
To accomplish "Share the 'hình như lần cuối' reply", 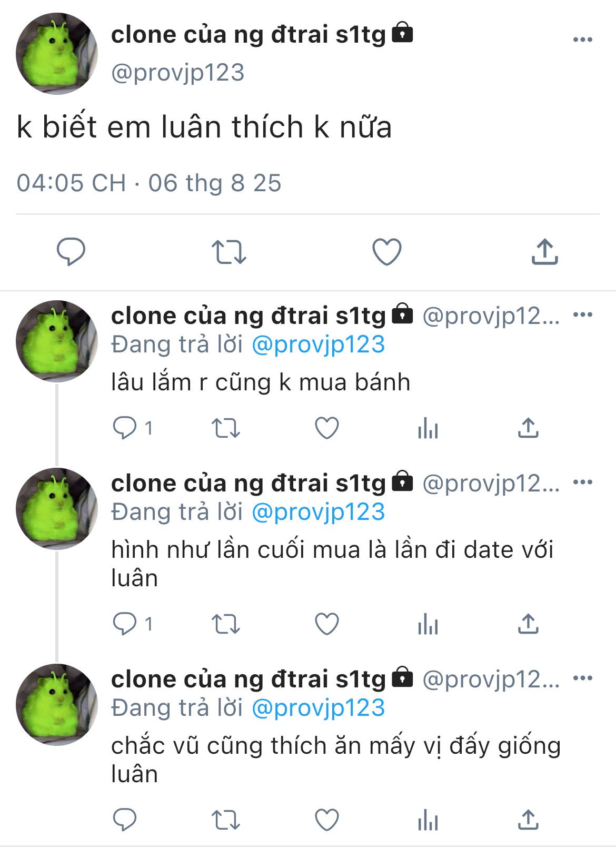I will 528,624.
